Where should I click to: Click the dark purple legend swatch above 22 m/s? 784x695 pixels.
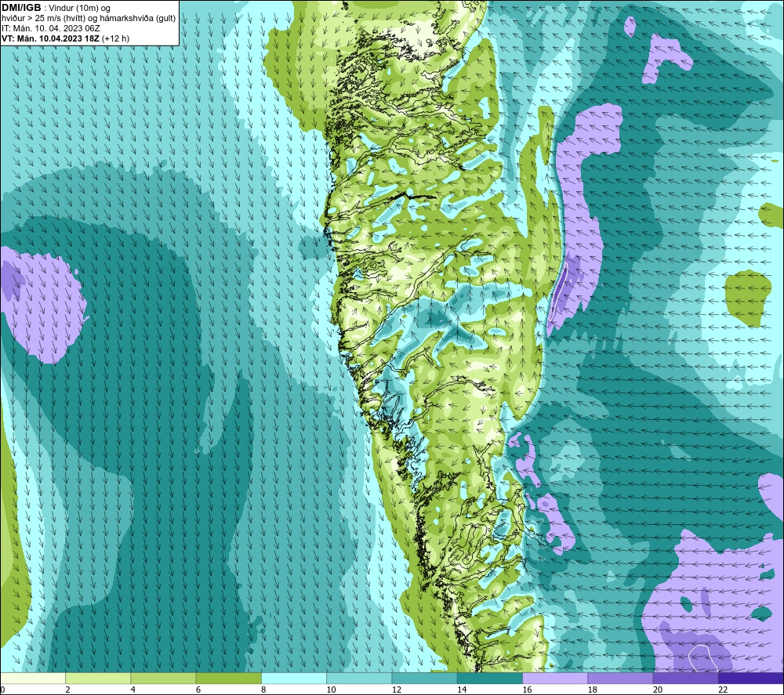[751, 678]
